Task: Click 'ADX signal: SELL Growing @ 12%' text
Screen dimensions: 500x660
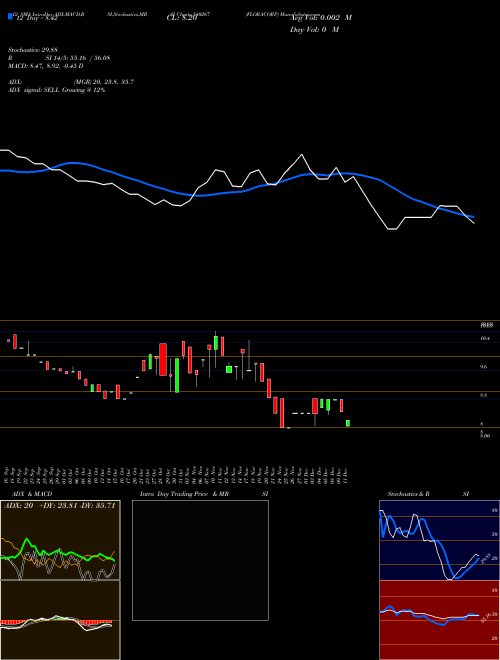Action: [56, 90]
